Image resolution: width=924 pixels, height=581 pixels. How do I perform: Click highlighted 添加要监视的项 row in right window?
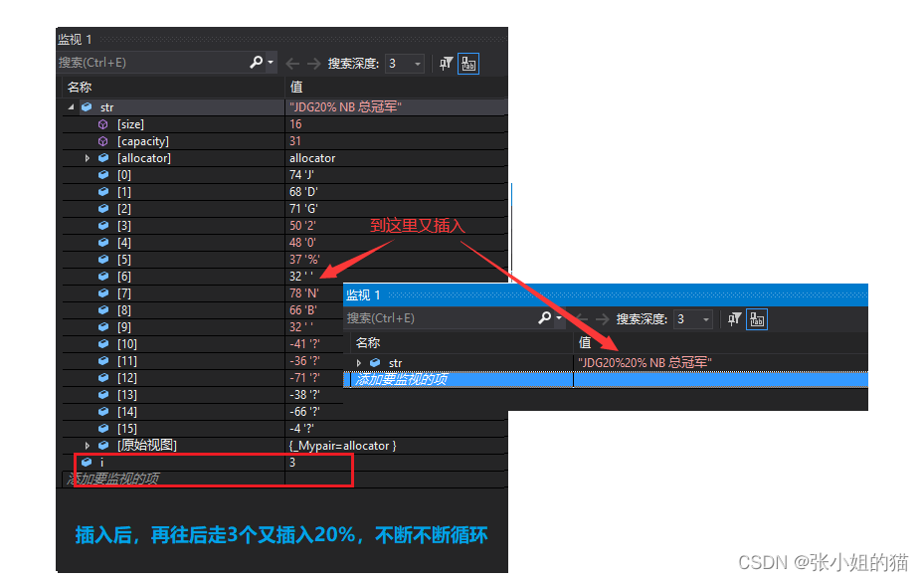[x=606, y=379]
